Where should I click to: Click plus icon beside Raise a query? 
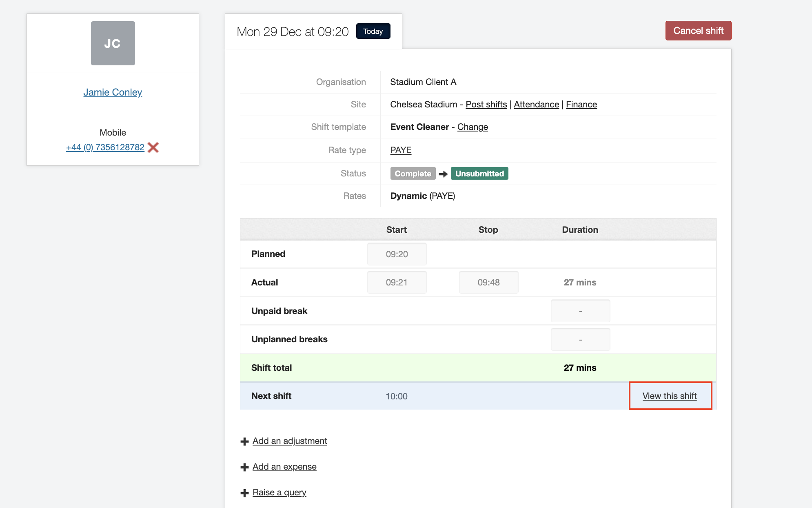click(x=244, y=493)
